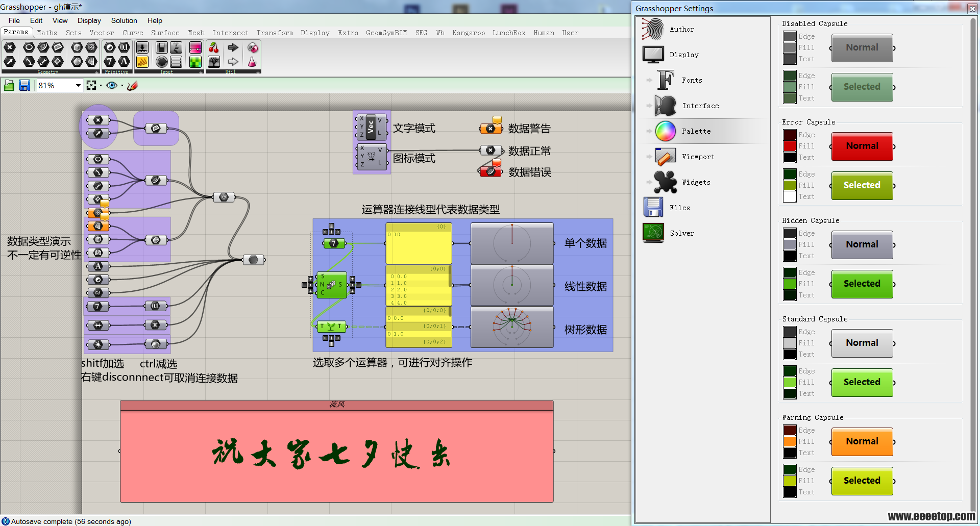Change Warning Capsule Normal Fill orange swatch
This screenshot has width=980, height=526.
point(790,442)
